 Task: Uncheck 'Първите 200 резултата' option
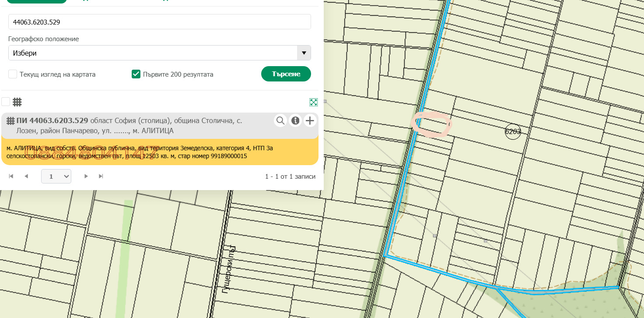click(x=136, y=74)
